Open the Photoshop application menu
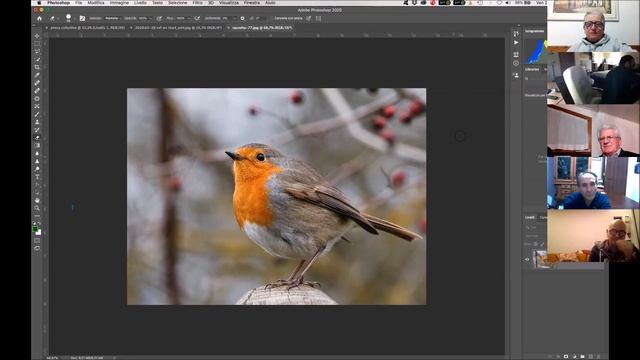The image size is (640, 360). pyautogui.click(x=58, y=2)
